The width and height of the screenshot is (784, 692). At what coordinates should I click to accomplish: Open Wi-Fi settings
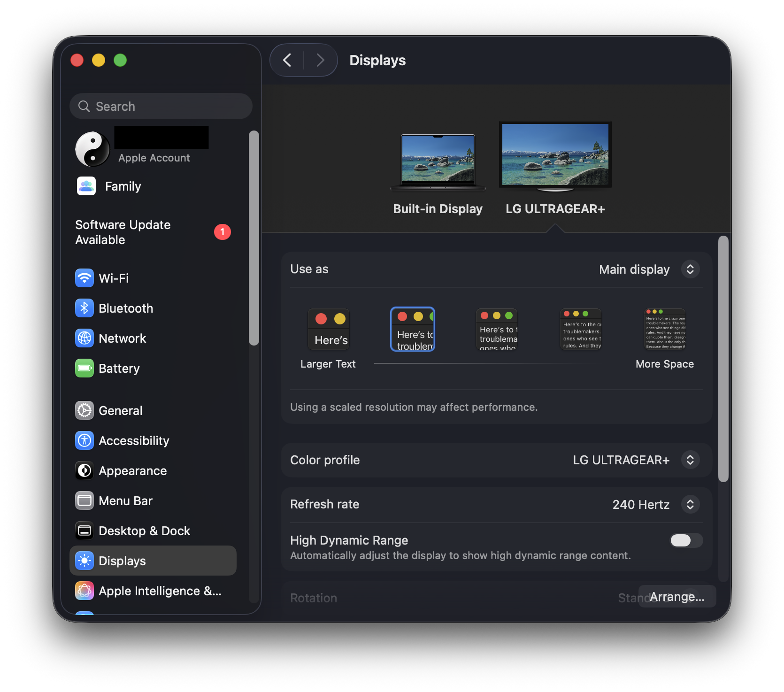(153, 278)
